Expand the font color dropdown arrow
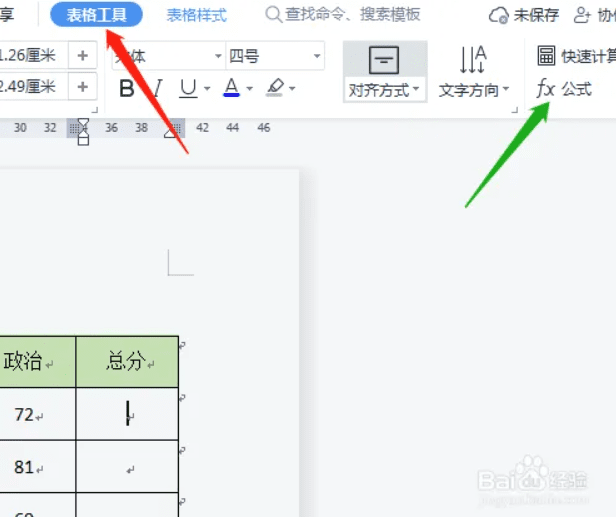The height and width of the screenshot is (517, 616). [249, 88]
